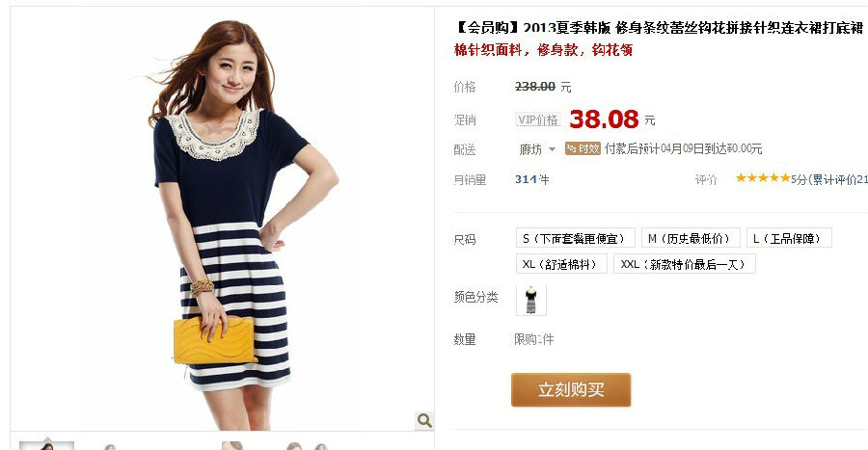868x450 pixels.
Task: Choose size XL (舒适棉料)
Action: tap(561, 264)
